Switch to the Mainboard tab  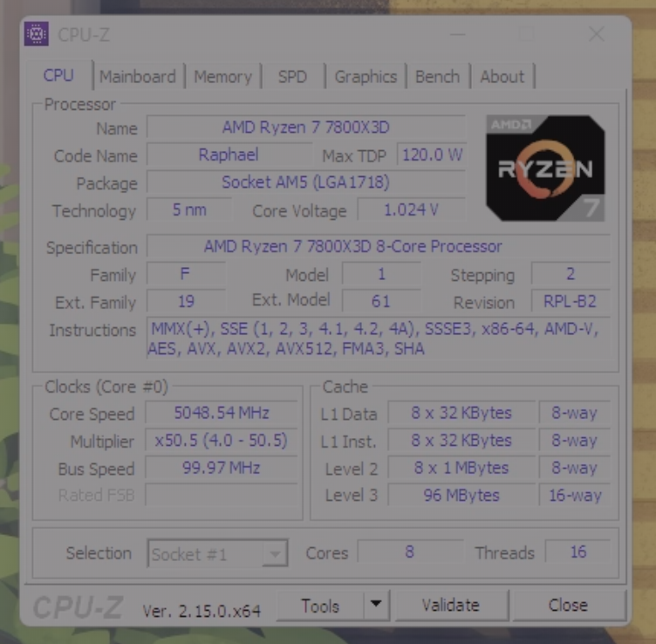tap(138, 77)
